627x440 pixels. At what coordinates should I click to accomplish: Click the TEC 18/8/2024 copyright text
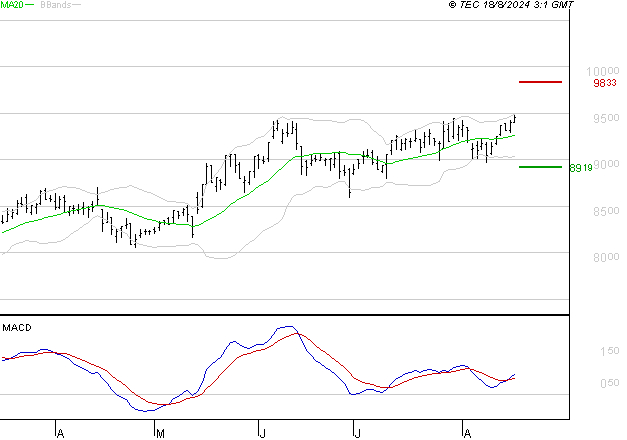pos(511,5)
